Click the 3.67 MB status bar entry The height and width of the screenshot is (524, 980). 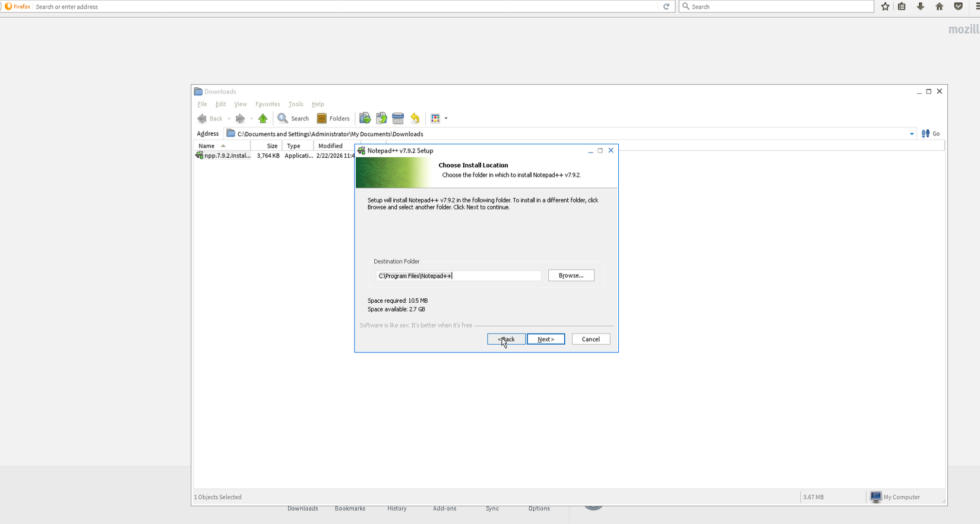[813, 497]
